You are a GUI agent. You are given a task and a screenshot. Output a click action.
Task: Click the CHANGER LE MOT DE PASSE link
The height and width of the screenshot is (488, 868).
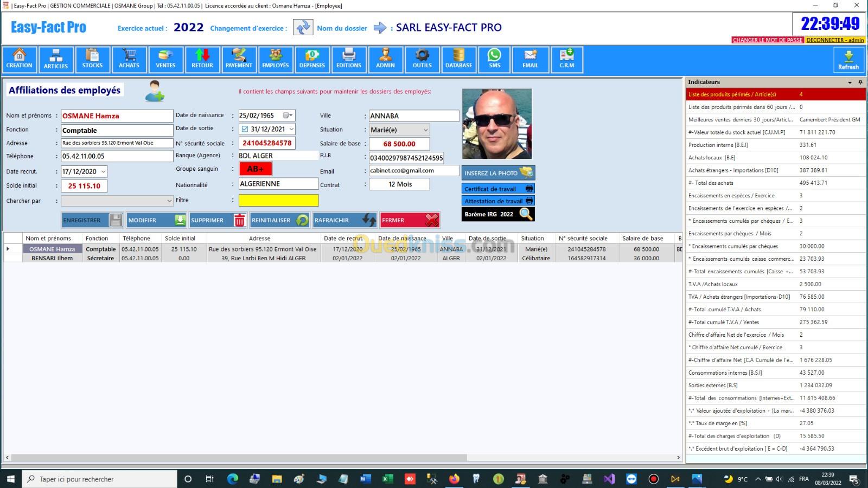(767, 40)
